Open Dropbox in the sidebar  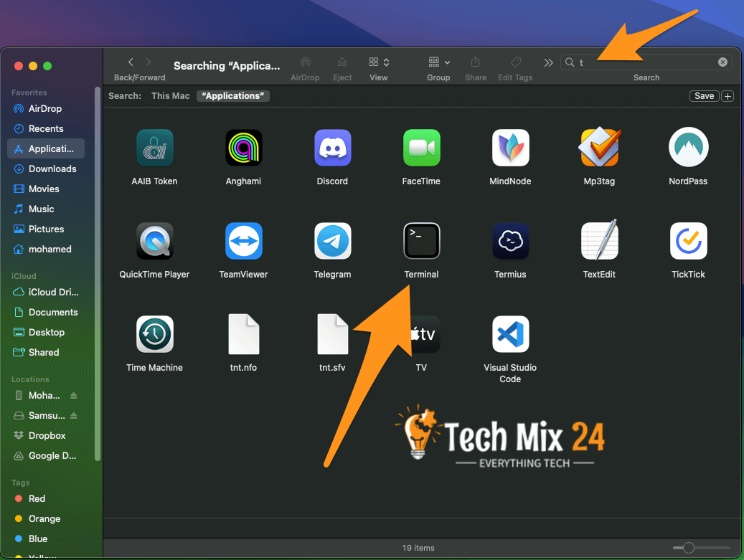pyautogui.click(x=45, y=435)
